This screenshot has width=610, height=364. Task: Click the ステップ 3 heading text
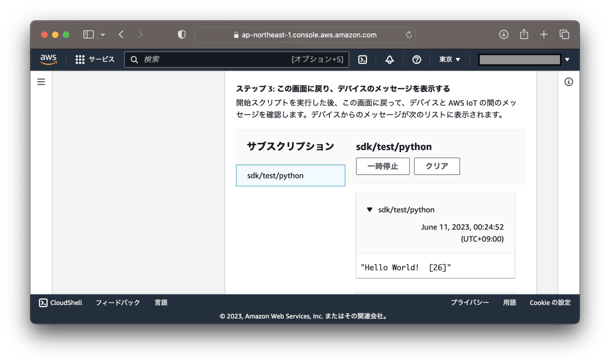343,88
